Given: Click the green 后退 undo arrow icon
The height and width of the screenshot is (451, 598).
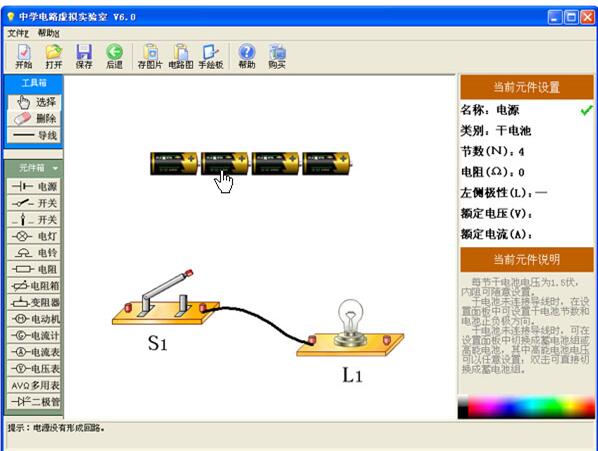Looking at the screenshot, I should [114, 56].
